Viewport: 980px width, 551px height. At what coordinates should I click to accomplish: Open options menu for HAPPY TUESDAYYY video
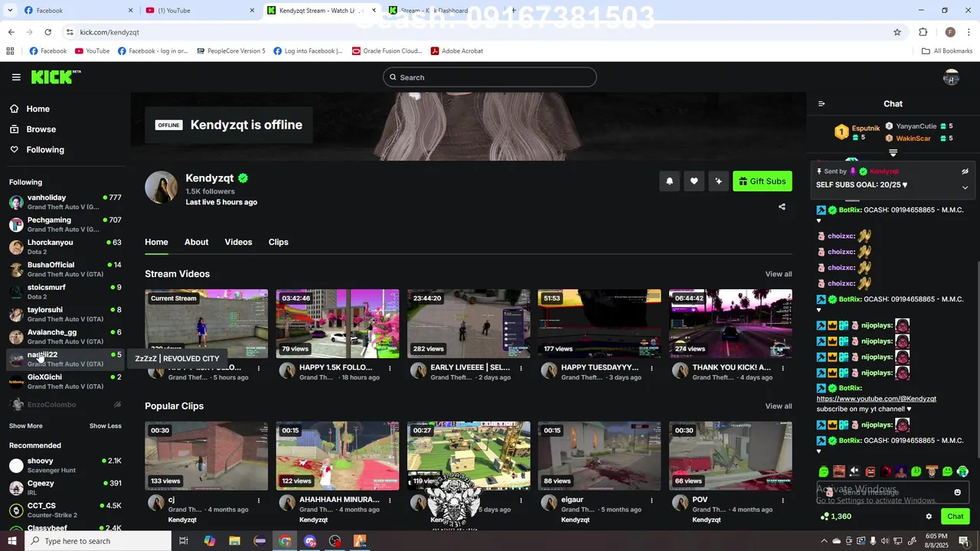652,368
